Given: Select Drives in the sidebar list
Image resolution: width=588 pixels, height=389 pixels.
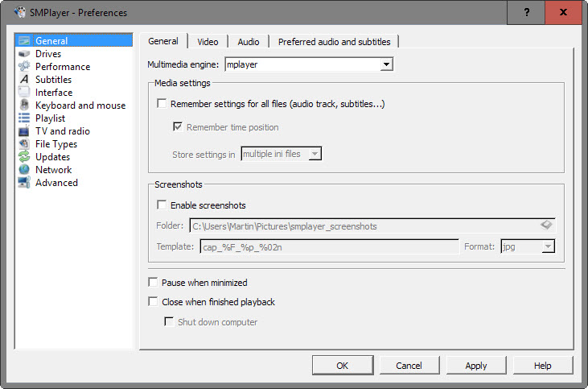Looking at the screenshot, I should click(x=48, y=54).
